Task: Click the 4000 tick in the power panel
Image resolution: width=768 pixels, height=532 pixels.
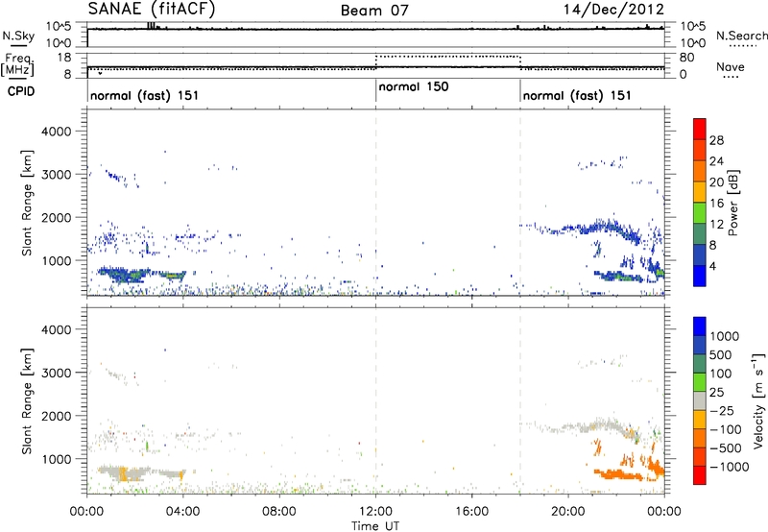Action: click(x=56, y=132)
